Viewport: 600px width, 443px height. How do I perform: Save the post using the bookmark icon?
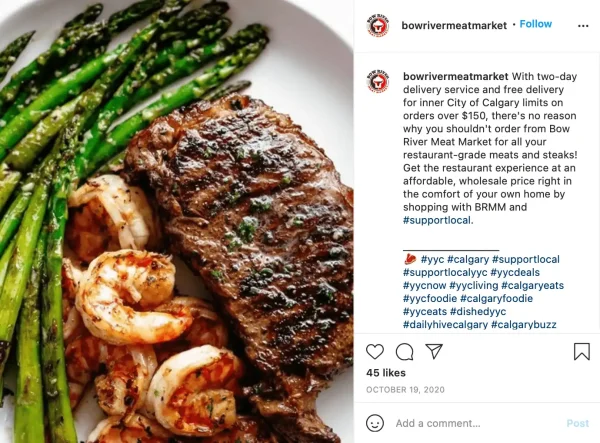point(582,351)
